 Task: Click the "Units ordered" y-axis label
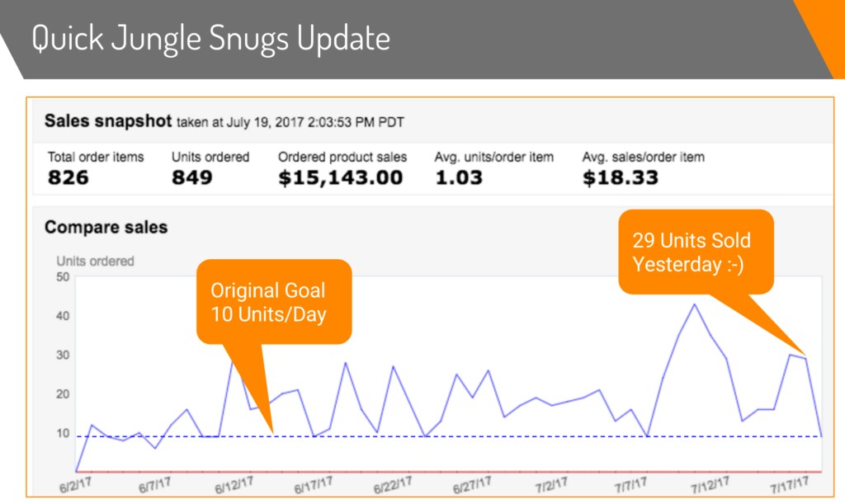pos(95,261)
